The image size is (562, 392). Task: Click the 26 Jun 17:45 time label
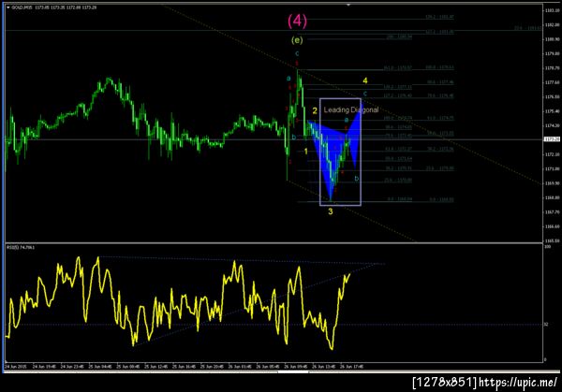point(351,367)
